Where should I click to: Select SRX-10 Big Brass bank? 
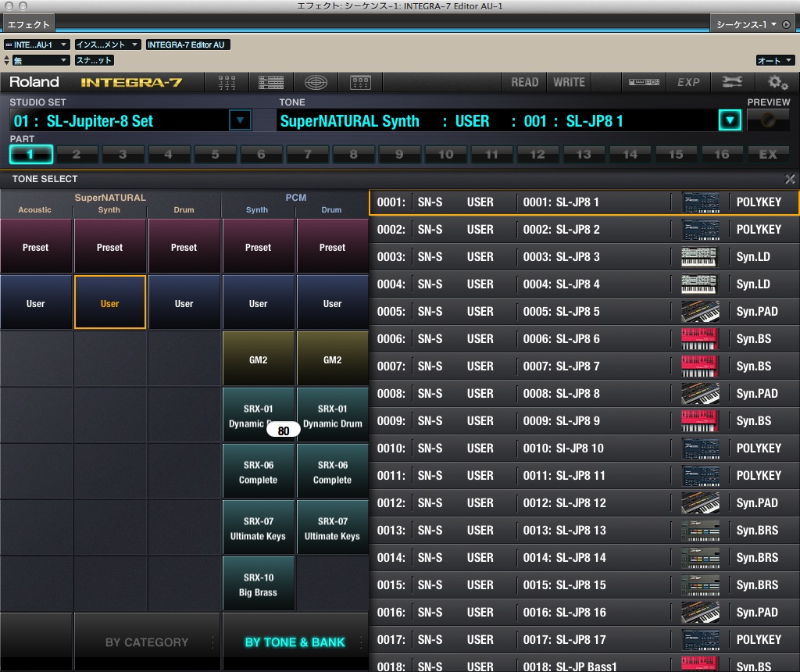258,584
